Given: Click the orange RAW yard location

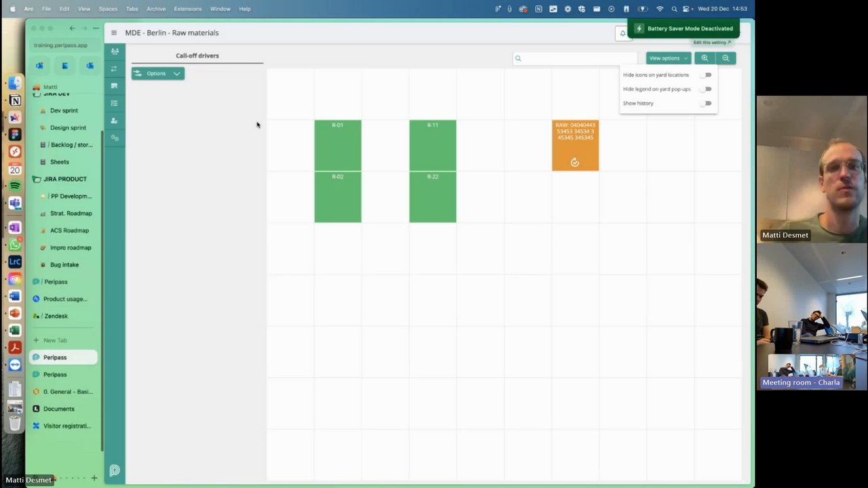Looking at the screenshot, I should click(575, 145).
